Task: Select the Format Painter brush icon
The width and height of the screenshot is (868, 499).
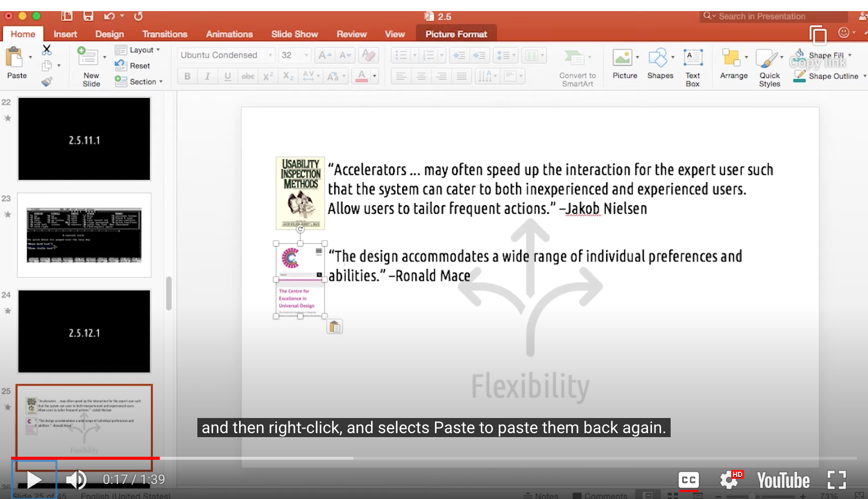Action: pyautogui.click(x=47, y=81)
